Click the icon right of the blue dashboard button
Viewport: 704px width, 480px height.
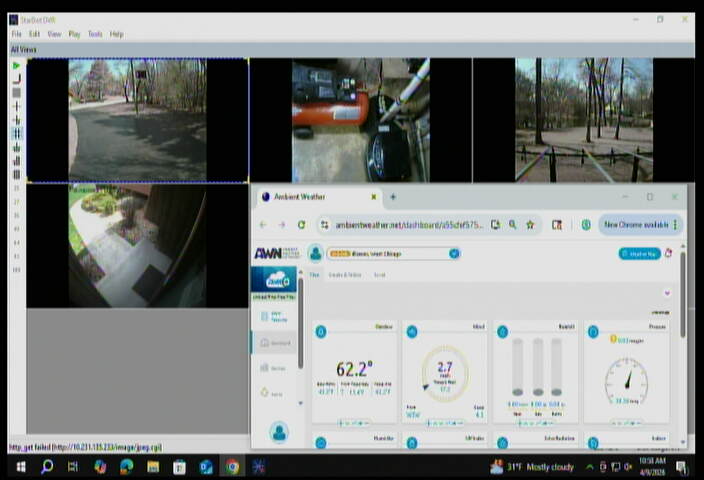point(669,253)
